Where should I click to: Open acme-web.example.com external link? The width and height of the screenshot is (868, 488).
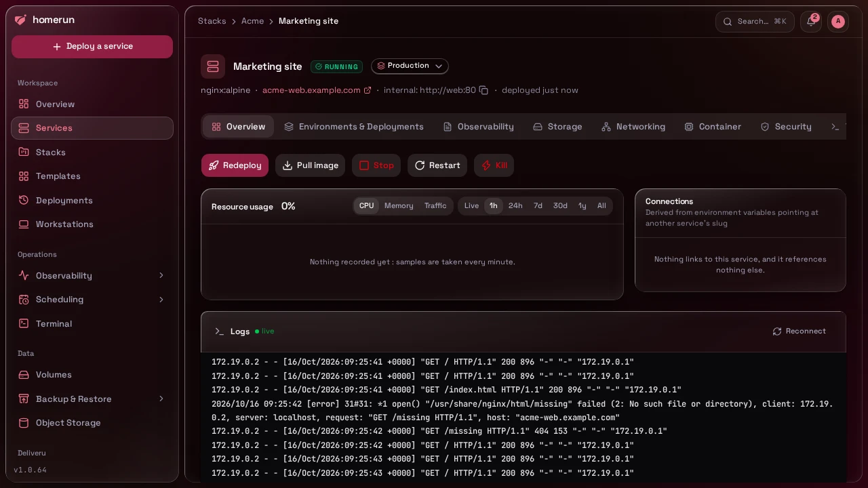[x=317, y=90]
